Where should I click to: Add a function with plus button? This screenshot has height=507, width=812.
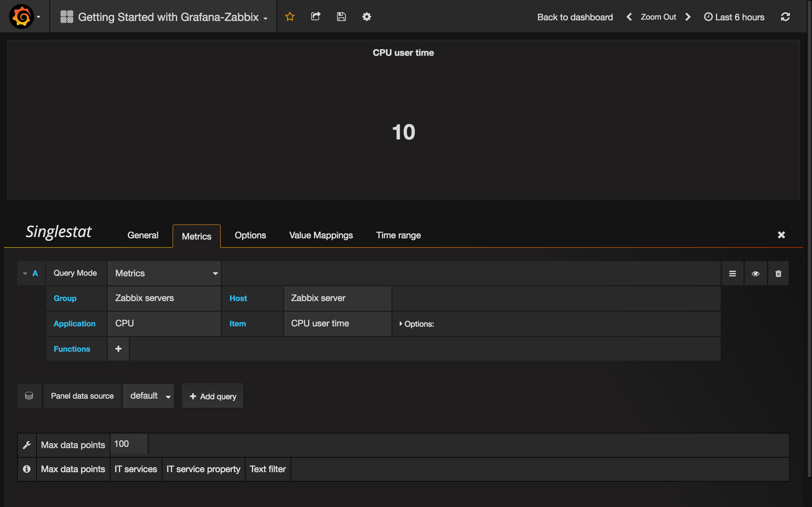118,349
